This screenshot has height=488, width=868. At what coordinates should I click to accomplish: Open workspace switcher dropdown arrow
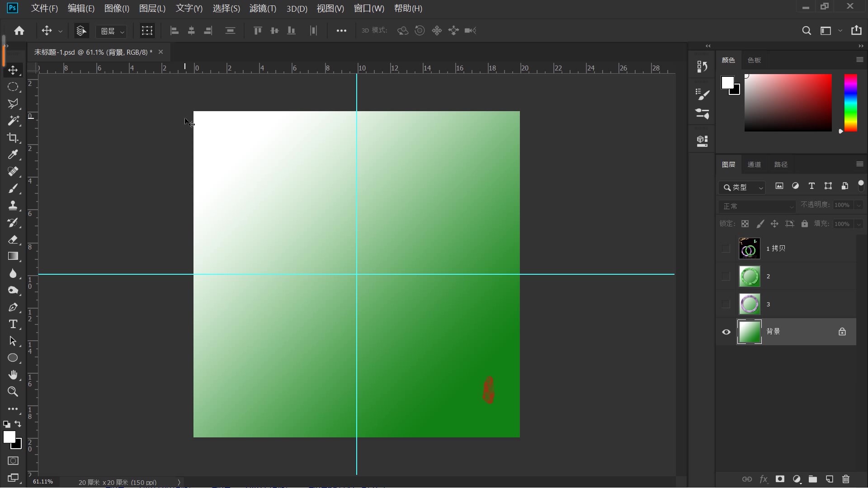click(x=840, y=31)
